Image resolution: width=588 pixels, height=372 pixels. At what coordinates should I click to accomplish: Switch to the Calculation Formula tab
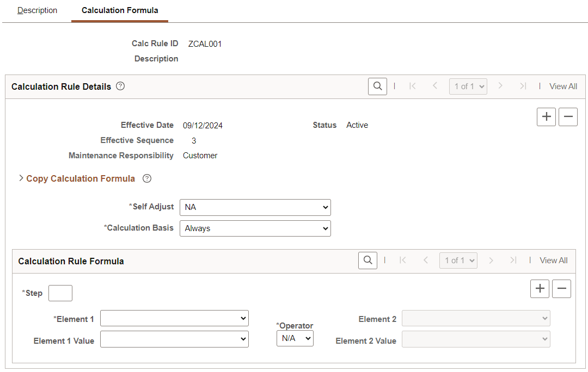click(119, 10)
